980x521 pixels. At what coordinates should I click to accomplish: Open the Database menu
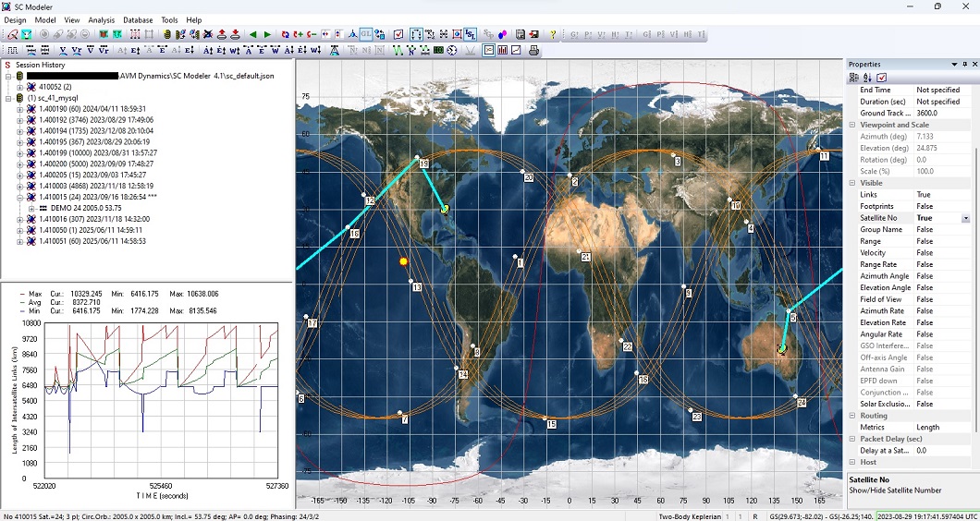[x=138, y=19]
